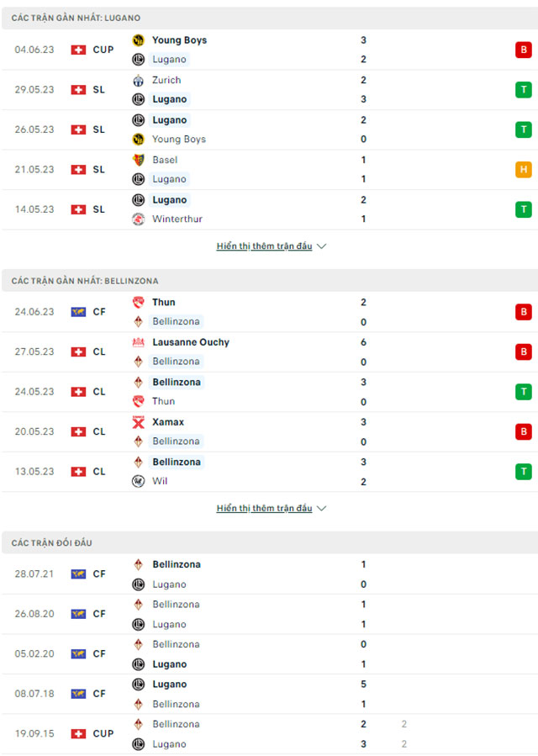
Task: Click the Thun crest in 24.06.23 match
Action: click(139, 303)
